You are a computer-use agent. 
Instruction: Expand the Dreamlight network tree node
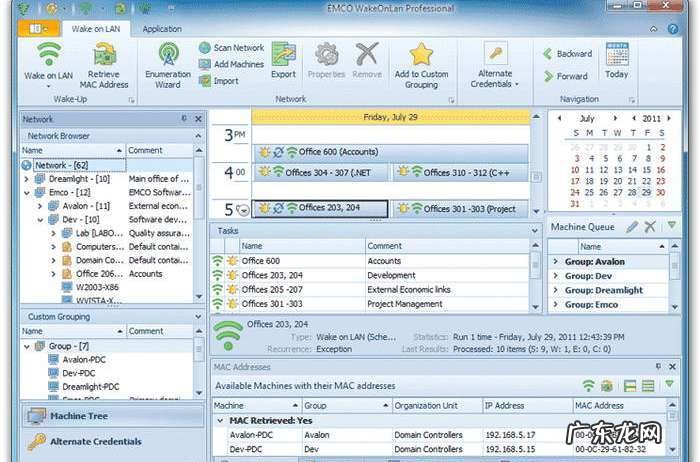(x=27, y=179)
